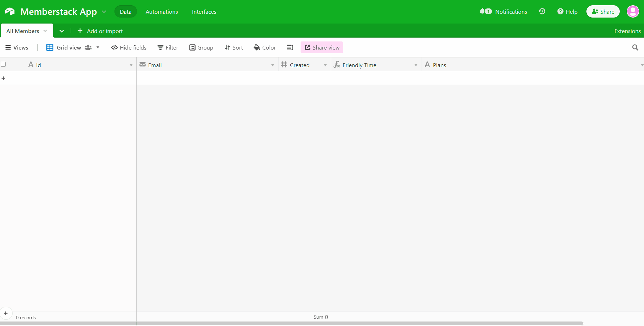Click the Created column header text

(x=300, y=65)
